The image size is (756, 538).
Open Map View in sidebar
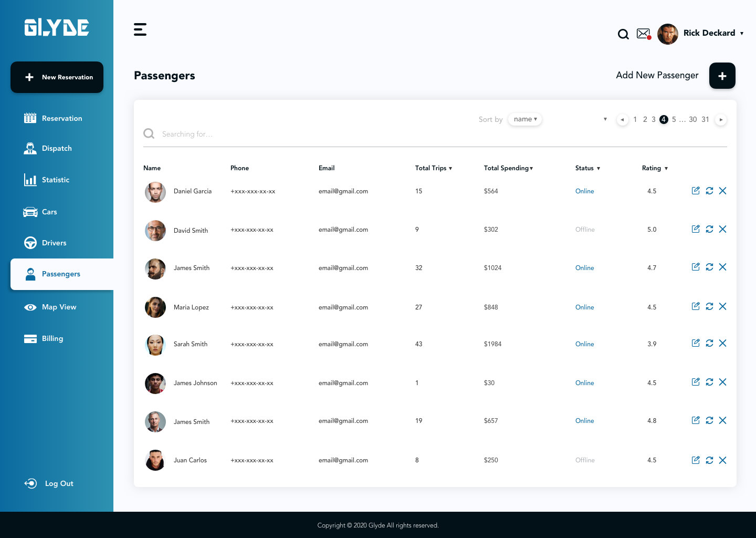pyautogui.click(x=50, y=307)
